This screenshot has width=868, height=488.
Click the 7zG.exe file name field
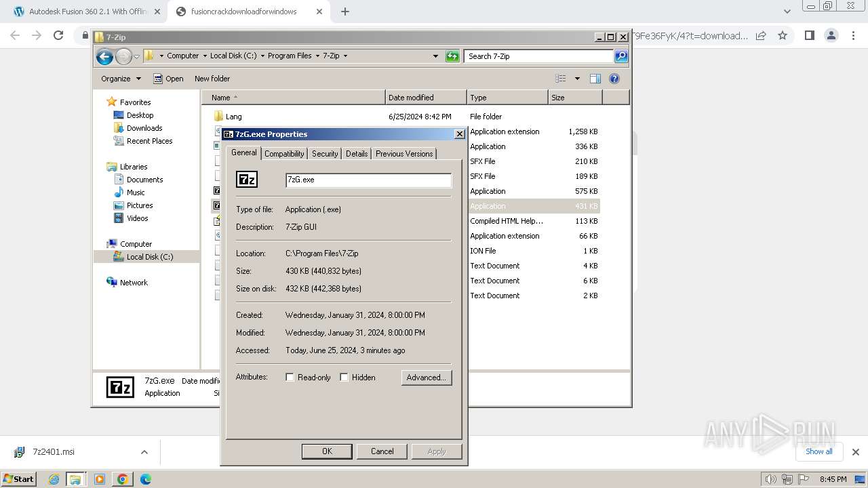(369, 180)
